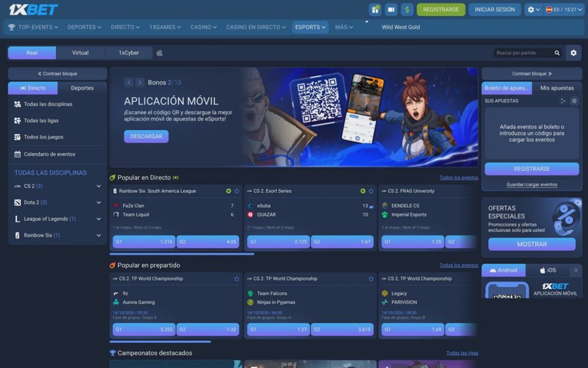Open the ES language selector

(x=564, y=9)
